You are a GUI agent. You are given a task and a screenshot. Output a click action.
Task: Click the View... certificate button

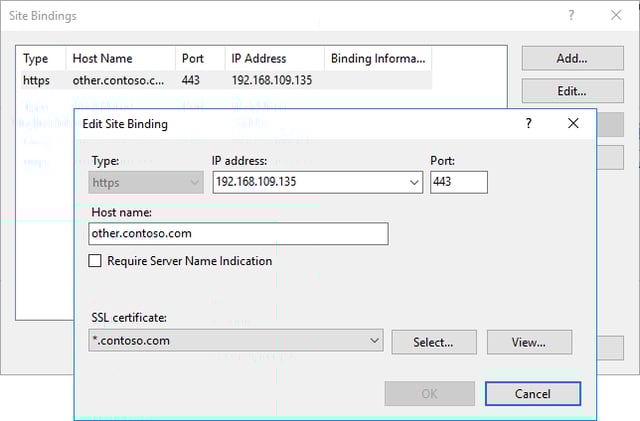pyautogui.click(x=529, y=342)
